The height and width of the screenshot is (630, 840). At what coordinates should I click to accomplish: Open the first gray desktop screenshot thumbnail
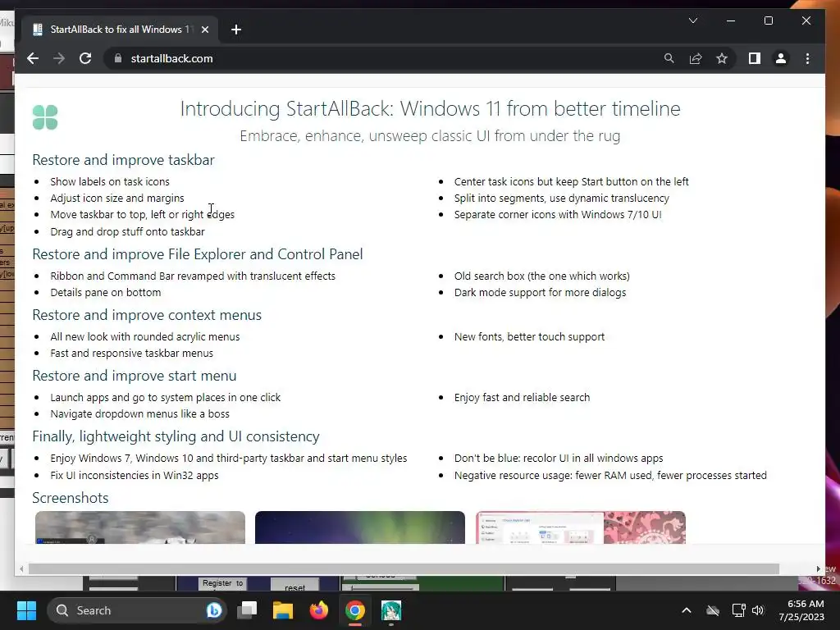[139, 527]
